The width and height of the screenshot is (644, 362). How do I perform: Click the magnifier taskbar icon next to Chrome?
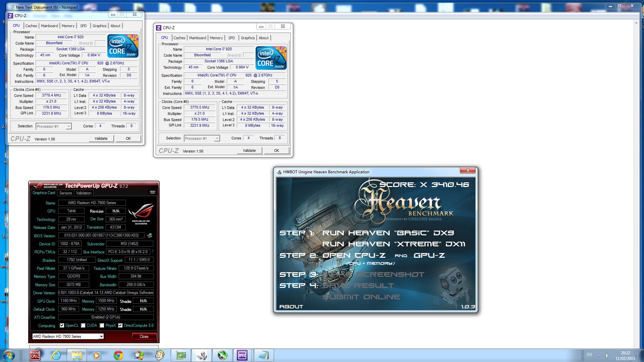point(139,355)
